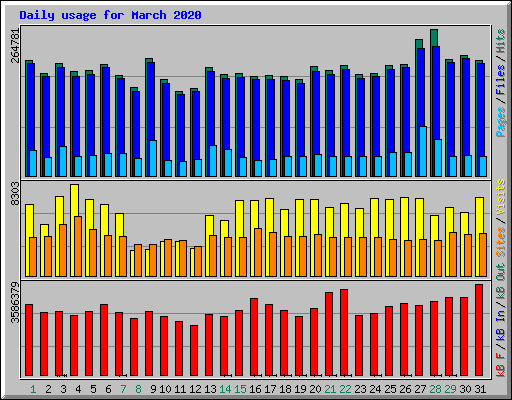The height and width of the screenshot is (400, 512).
Task: Click the blue files bar for day 11
Action: [x=181, y=127]
